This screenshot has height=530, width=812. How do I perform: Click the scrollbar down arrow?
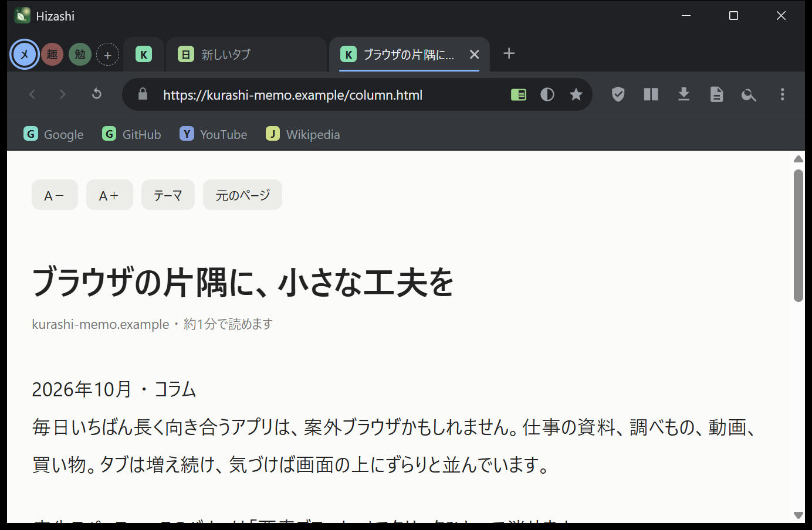pos(799,515)
